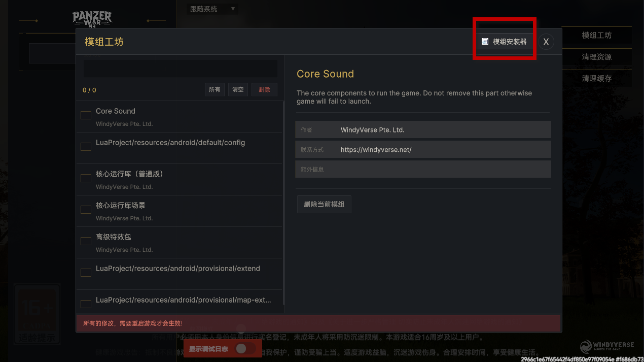The height and width of the screenshot is (362, 644).
Task: Click the 作者 field value WindyVerse Pte. Ltd.
Action: (x=373, y=130)
